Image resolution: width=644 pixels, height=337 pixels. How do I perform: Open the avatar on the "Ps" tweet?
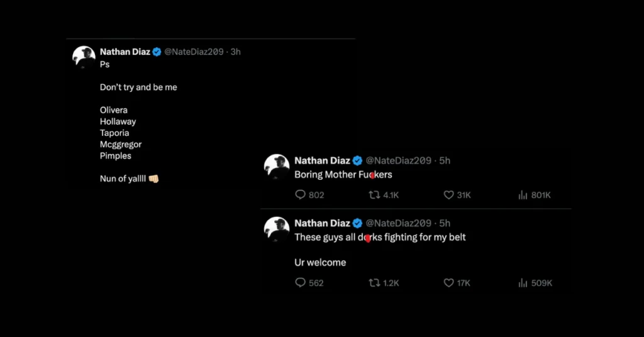pos(84,57)
